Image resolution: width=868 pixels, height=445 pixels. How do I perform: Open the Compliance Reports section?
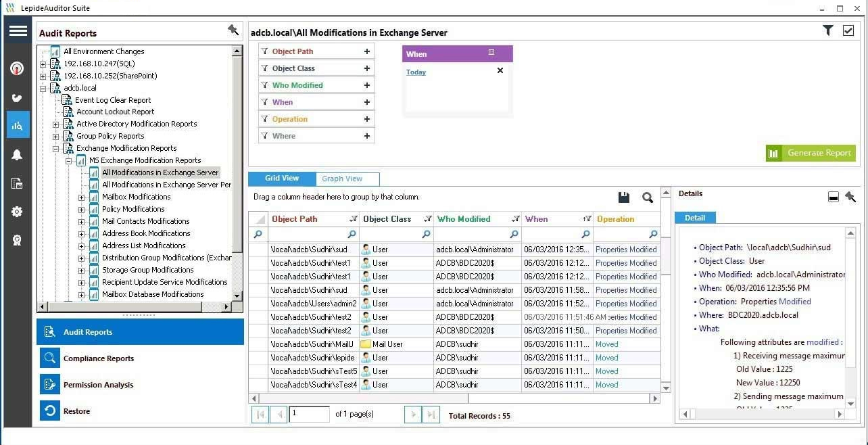(x=141, y=358)
